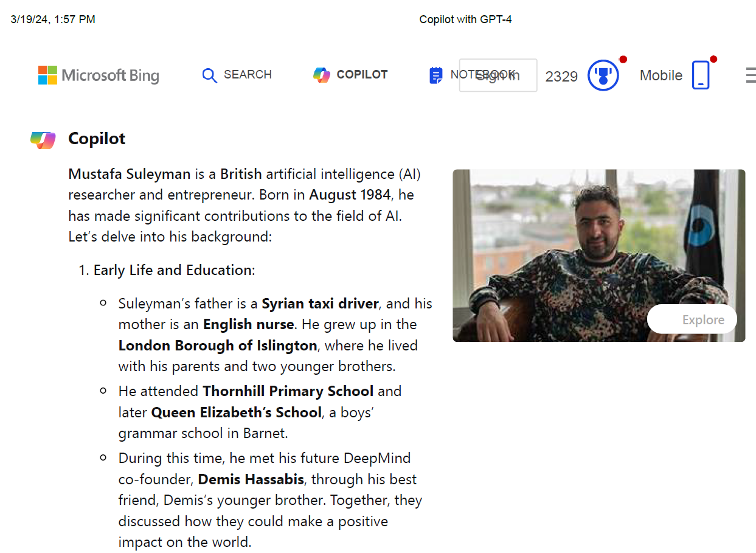Click the Copilot response heading text

97,139
